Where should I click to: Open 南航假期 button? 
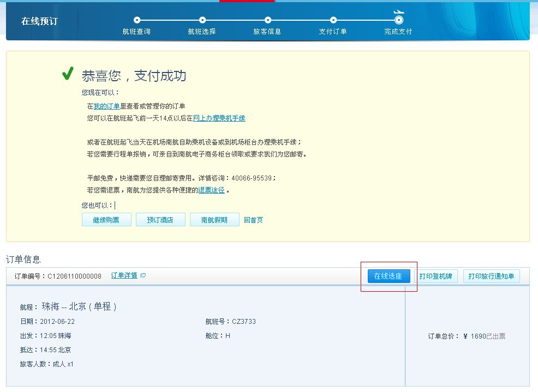(214, 220)
